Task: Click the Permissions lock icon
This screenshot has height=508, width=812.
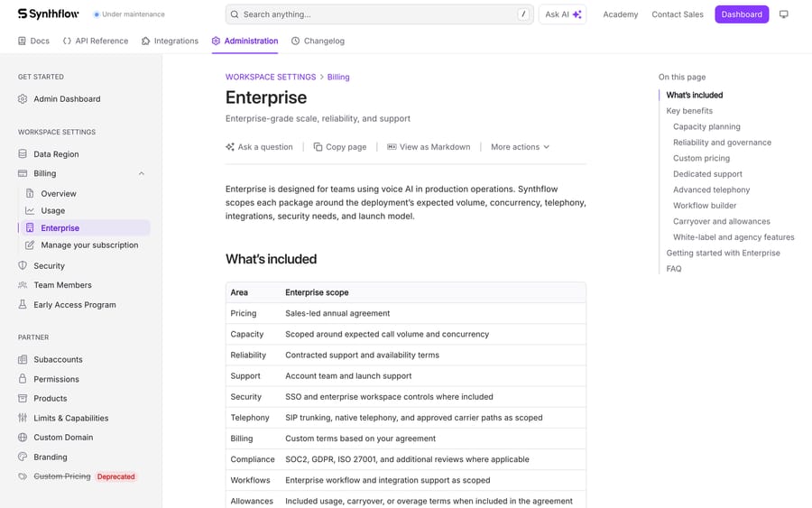Action: pyautogui.click(x=23, y=379)
